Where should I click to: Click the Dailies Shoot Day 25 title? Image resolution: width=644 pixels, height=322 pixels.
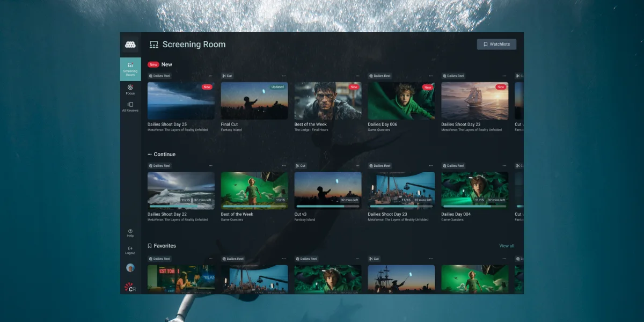coord(167,125)
